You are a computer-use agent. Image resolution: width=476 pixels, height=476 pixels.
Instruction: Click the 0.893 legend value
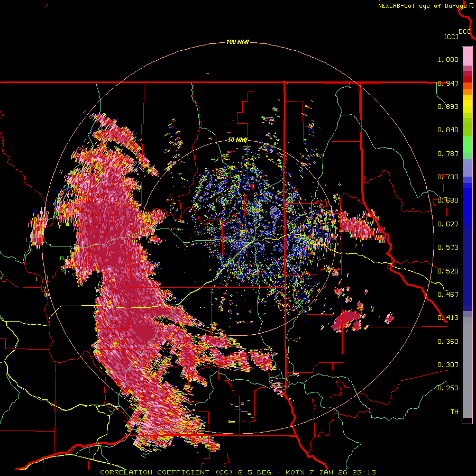pos(448,106)
